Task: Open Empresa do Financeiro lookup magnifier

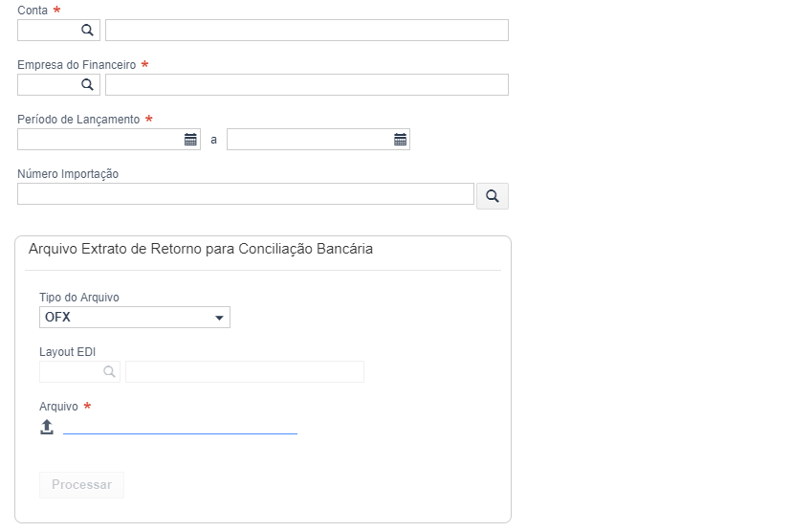Action: pos(88,84)
